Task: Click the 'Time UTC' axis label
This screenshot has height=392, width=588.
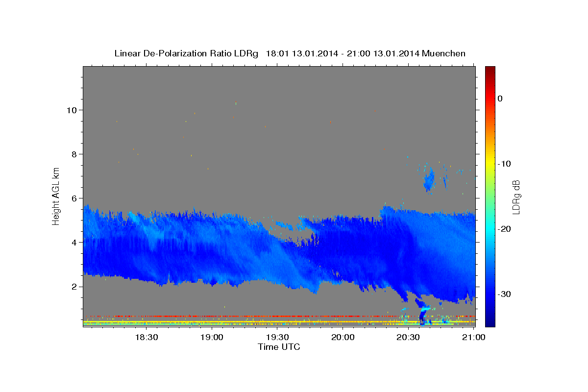Action: (x=279, y=347)
